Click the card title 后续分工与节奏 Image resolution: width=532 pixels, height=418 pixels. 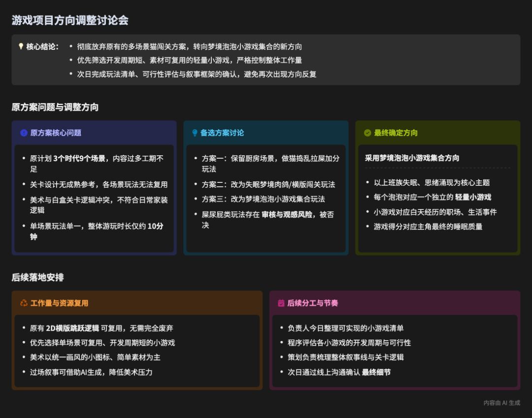[312, 303]
